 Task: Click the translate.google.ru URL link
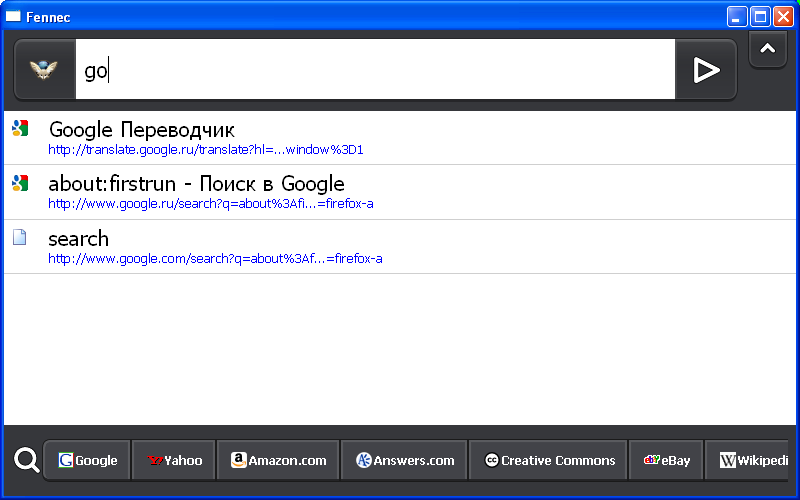205,150
